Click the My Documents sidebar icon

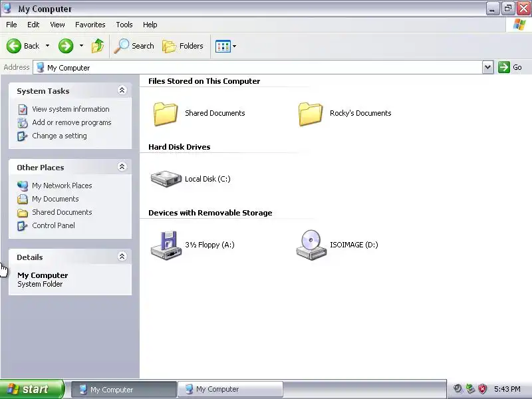click(23, 199)
